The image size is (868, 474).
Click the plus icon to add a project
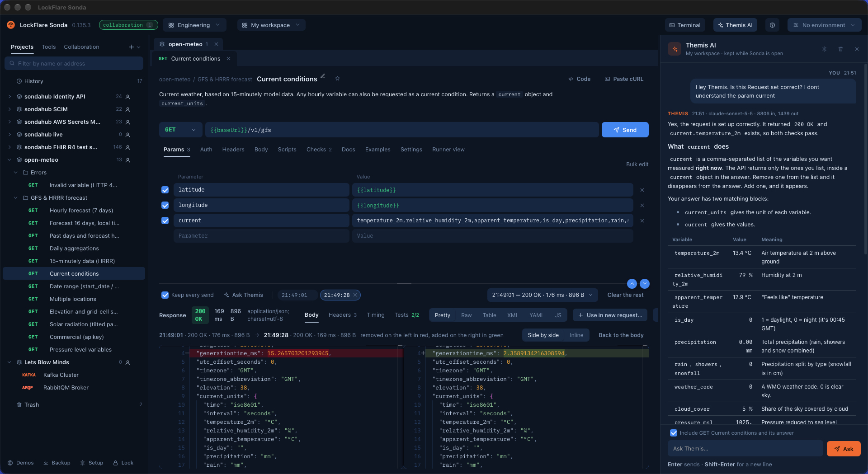132,47
